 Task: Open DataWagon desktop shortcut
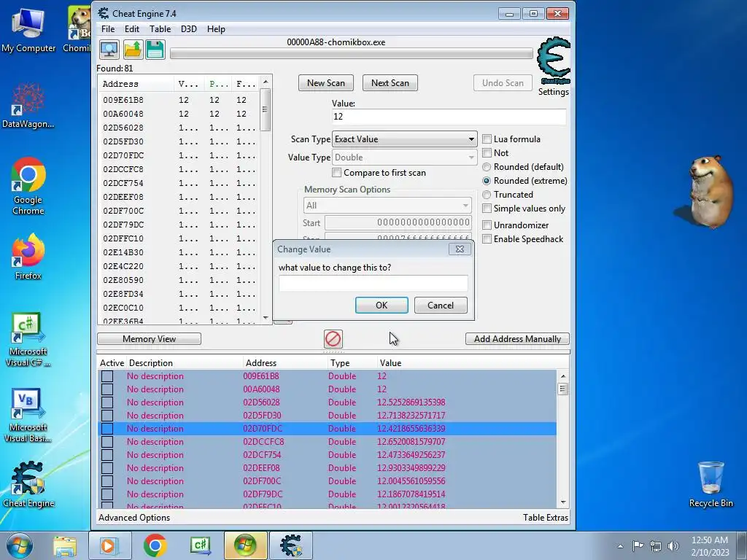point(28,106)
